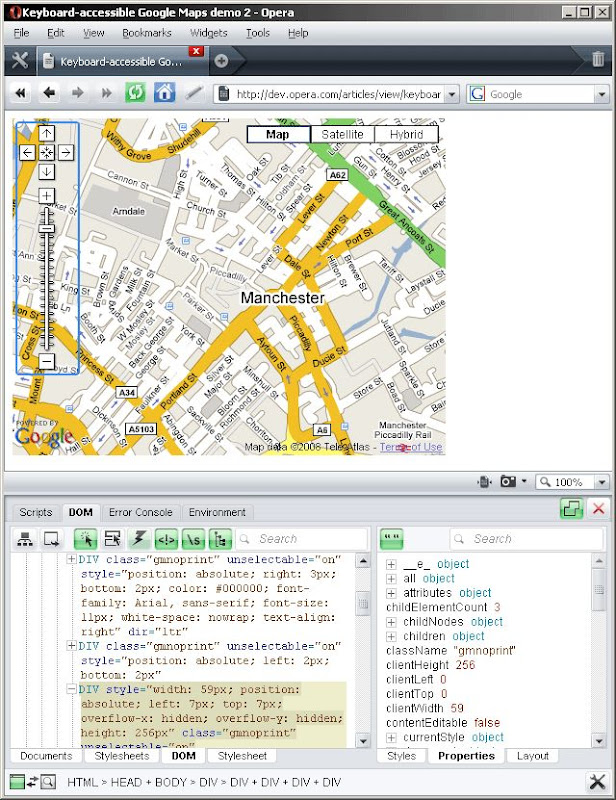Expand the childNodes object property
Screen dimensions: 616x800
391,622
